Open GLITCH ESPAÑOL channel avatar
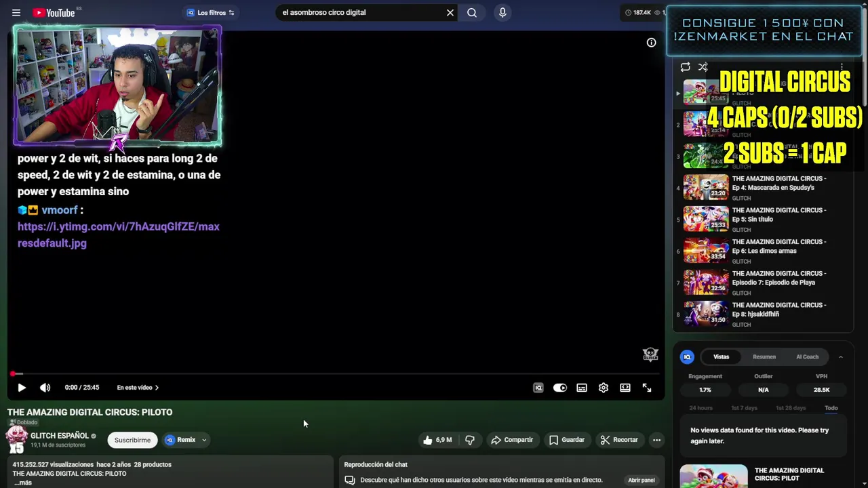The width and height of the screenshot is (868, 488). click(x=16, y=441)
